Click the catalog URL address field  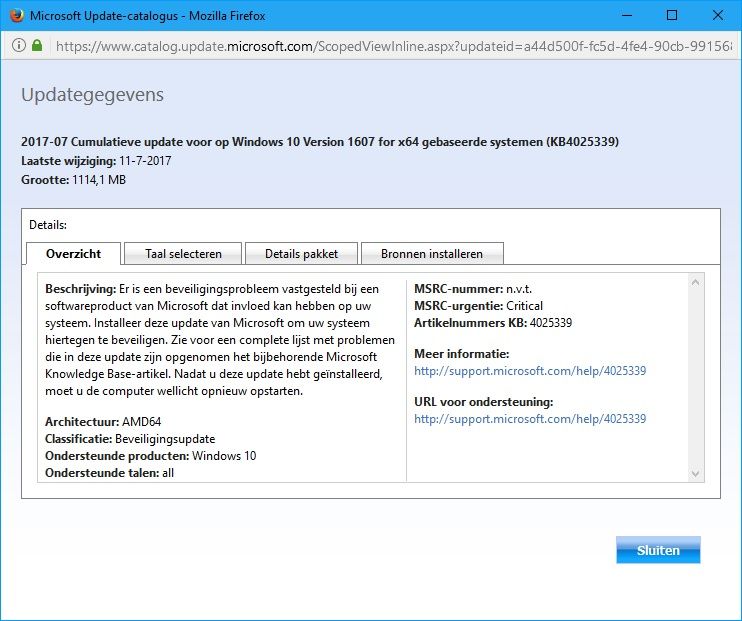(394, 46)
